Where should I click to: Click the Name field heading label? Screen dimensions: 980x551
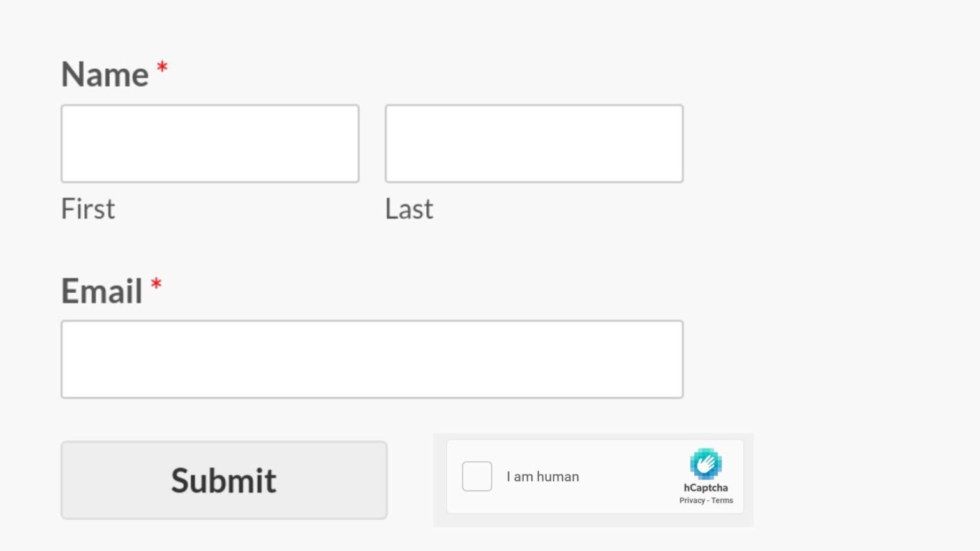tap(105, 75)
